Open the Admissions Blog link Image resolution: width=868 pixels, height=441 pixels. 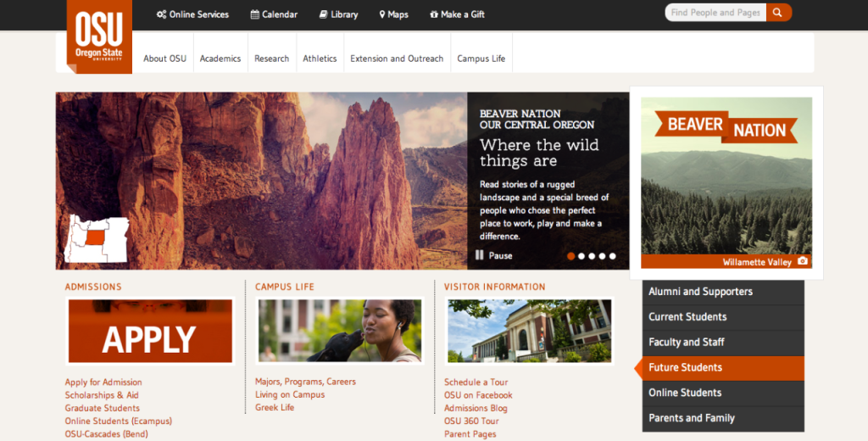(x=476, y=408)
